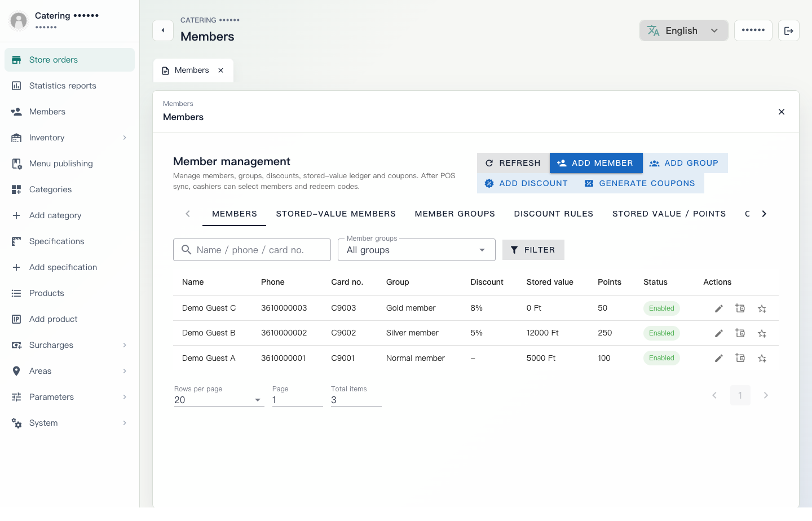Open Statistics reports in sidebar
This screenshot has height=521, width=812.
[x=69, y=86]
